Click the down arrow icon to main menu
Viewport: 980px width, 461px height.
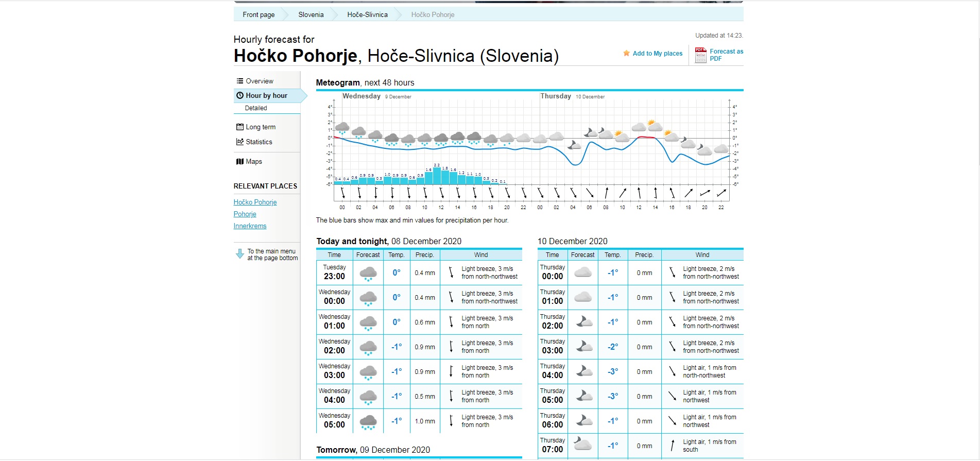239,254
